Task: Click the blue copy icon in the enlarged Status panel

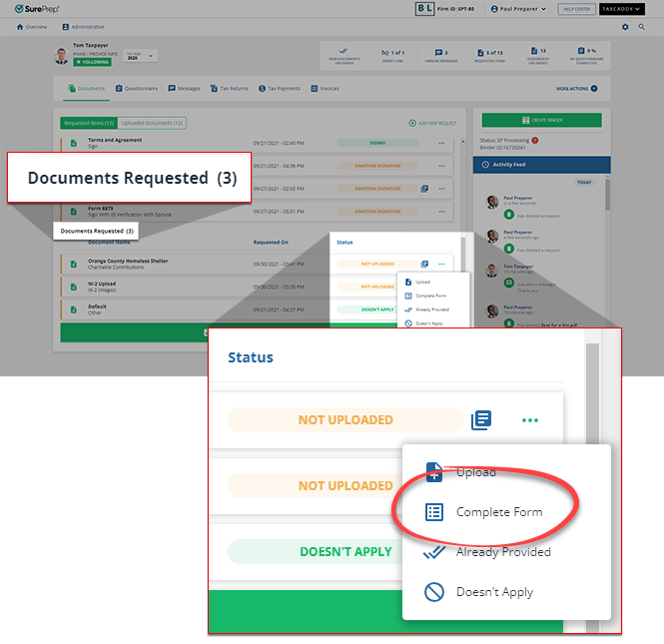Action: 481,420
